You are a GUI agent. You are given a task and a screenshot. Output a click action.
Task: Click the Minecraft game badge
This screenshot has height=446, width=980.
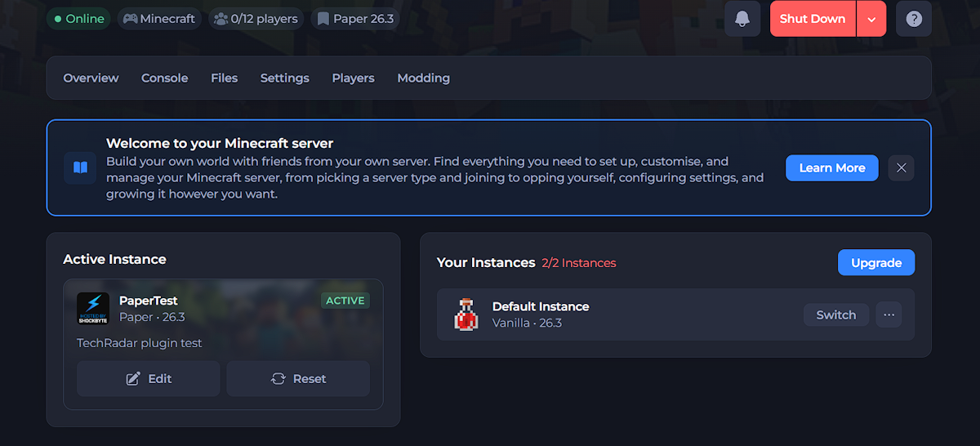[159, 18]
